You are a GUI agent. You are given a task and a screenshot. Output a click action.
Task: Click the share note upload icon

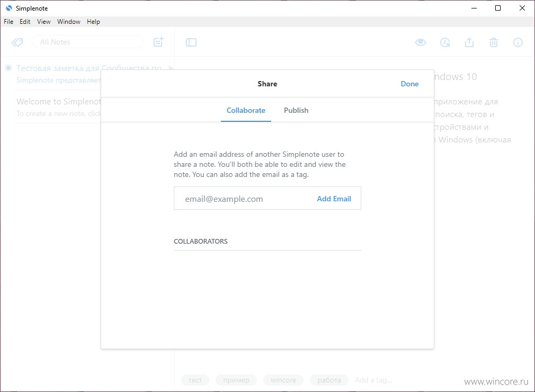[x=469, y=42]
